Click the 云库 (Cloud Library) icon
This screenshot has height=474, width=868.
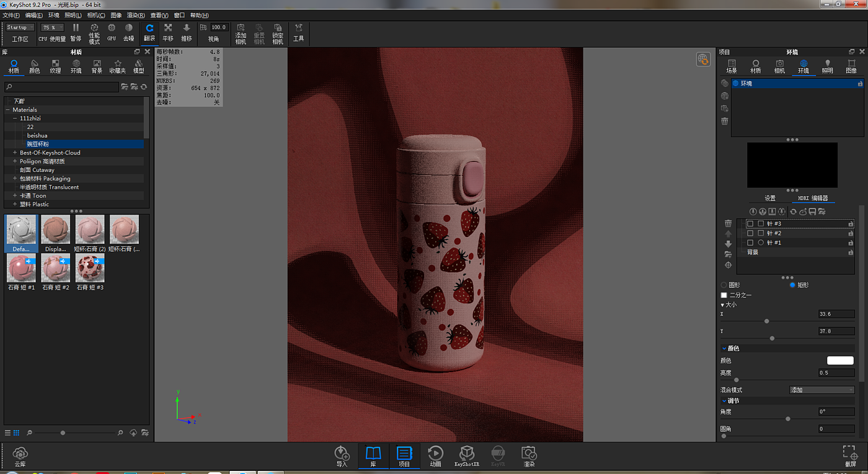coord(20,453)
